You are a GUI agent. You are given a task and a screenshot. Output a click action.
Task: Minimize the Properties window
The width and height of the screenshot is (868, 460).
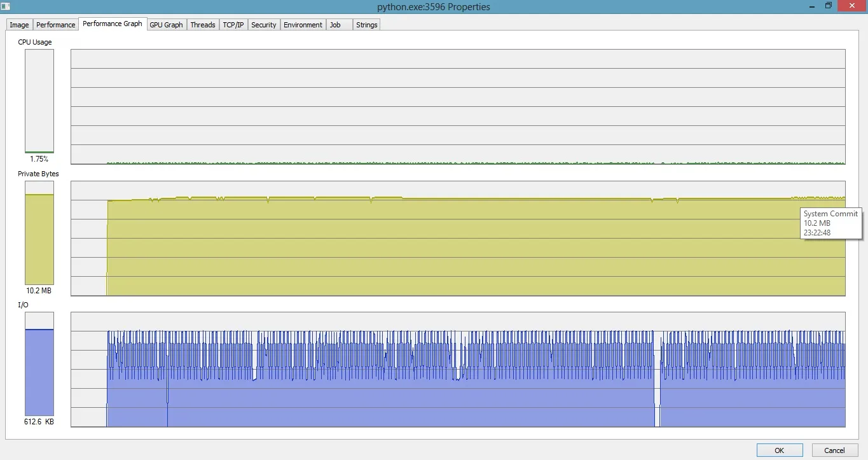pyautogui.click(x=812, y=6)
